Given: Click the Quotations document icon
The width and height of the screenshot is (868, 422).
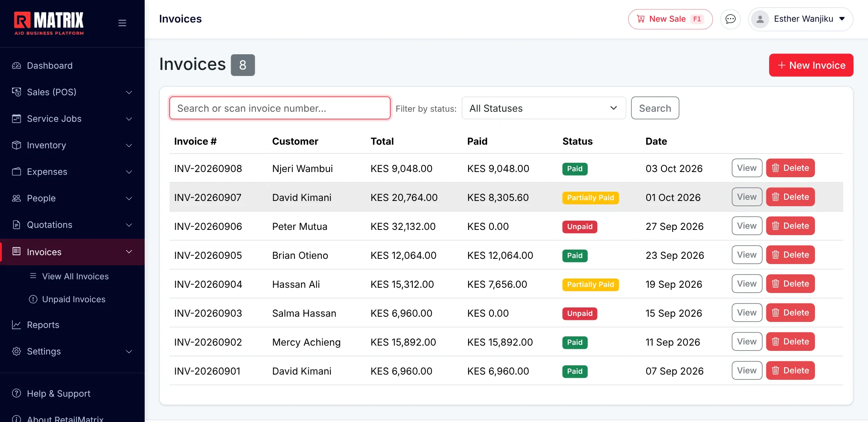Looking at the screenshot, I should coord(16,225).
